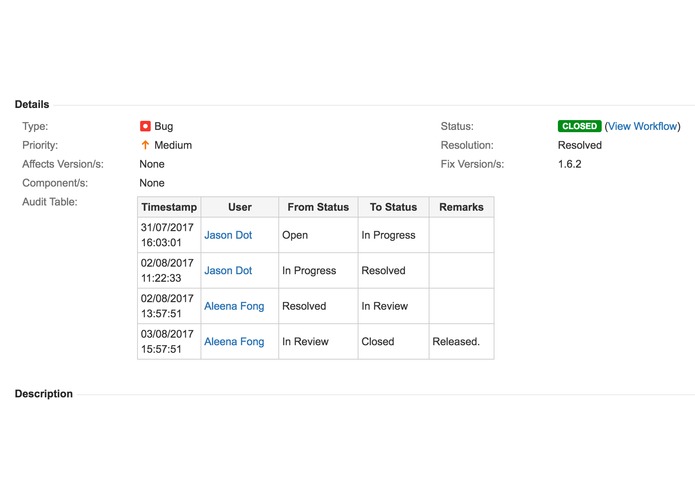
Task: Click the Priority: field label
Action: [x=40, y=145]
